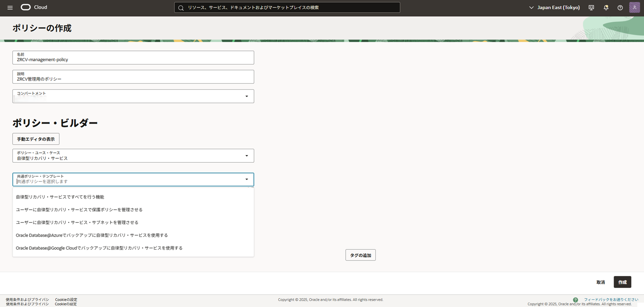Choose the Oracle Database@Azure backup option
This screenshot has height=307, width=644.
pos(92,235)
